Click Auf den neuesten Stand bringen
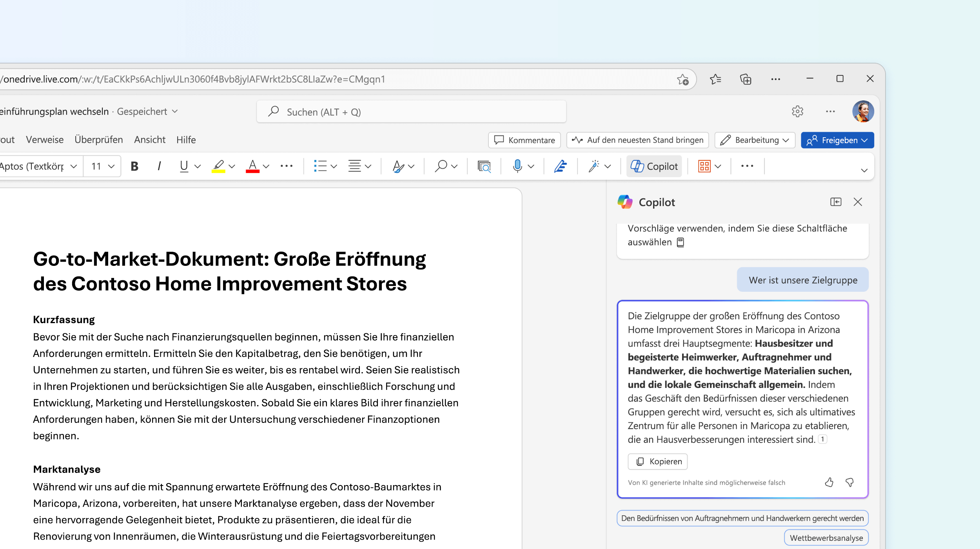This screenshot has height=549, width=980. pos(637,140)
